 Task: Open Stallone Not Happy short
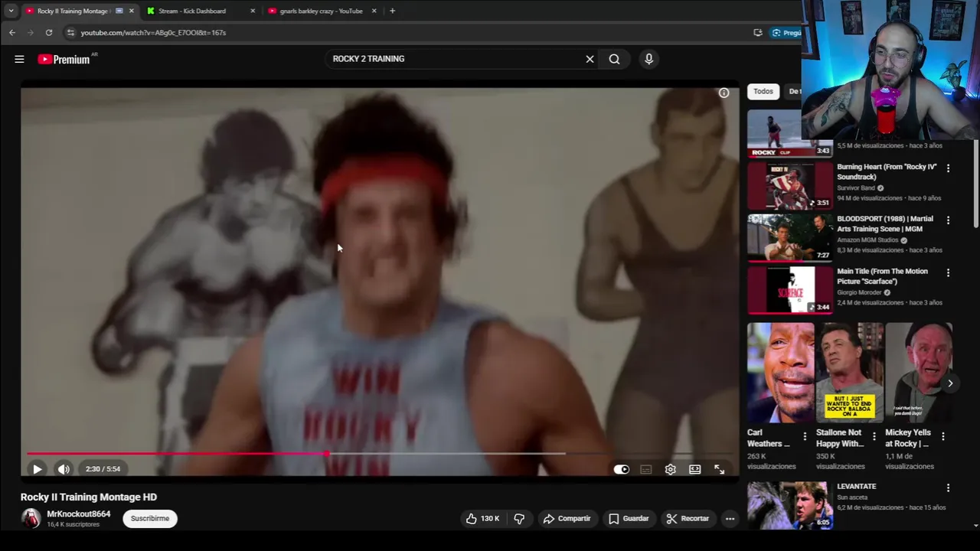pos(850,373)
